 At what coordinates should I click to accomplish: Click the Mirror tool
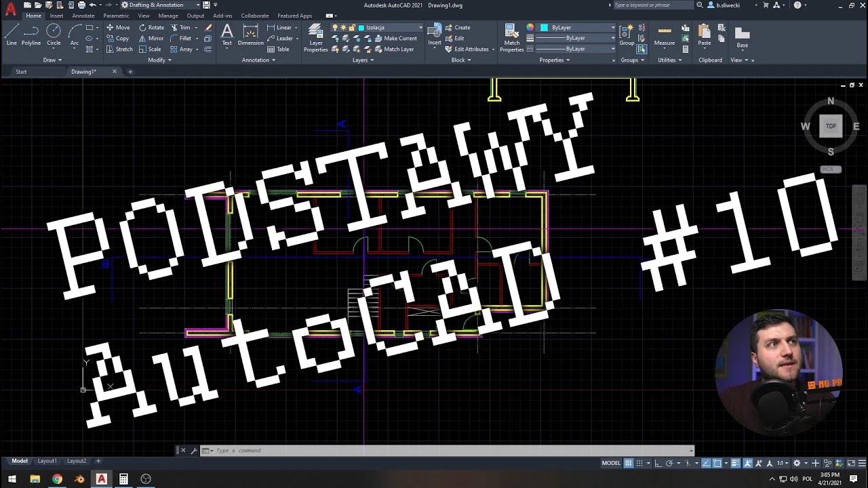click(x=151, y=39)
